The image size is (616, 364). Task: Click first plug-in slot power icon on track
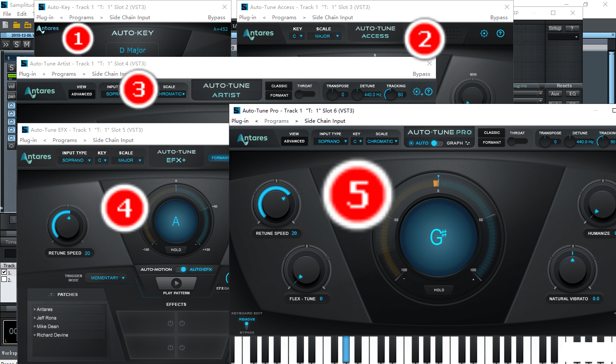pos(12,105)
